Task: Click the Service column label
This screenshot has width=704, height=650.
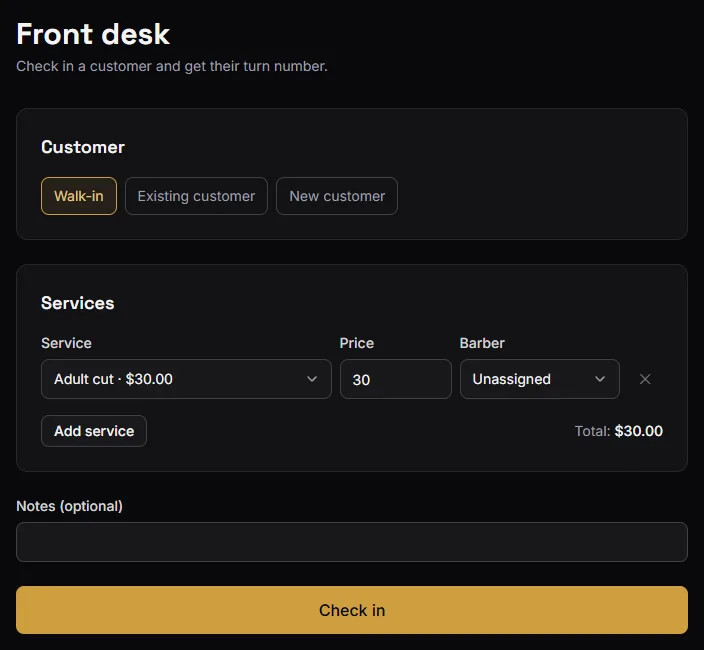Action: coord(66,343)
